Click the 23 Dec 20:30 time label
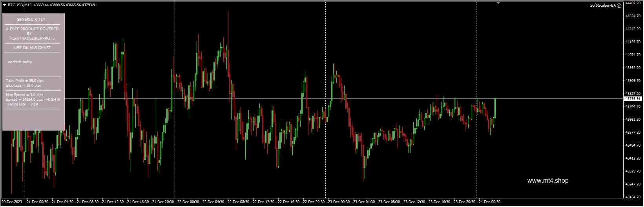 465,202
